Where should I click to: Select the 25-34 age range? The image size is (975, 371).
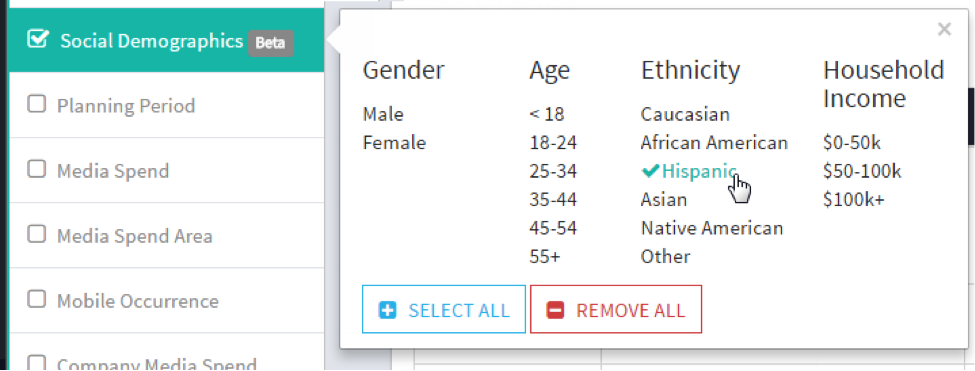(x=553, y=172)
